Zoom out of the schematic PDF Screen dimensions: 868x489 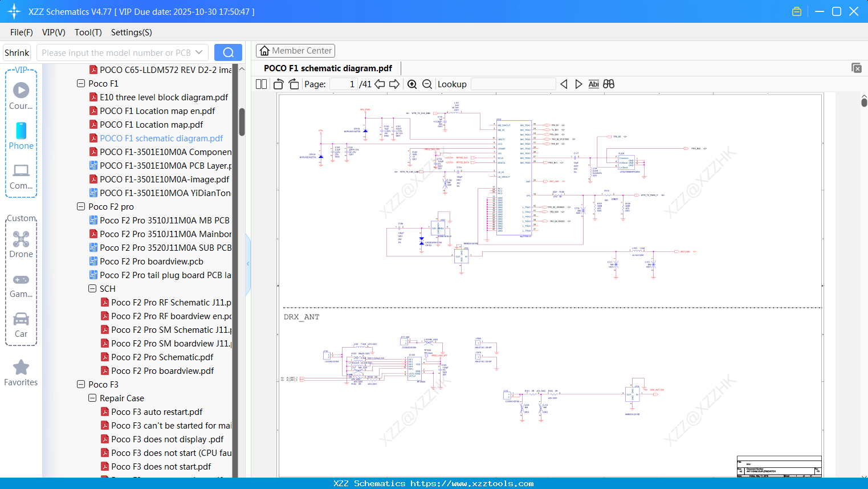(x=426, y=84)
